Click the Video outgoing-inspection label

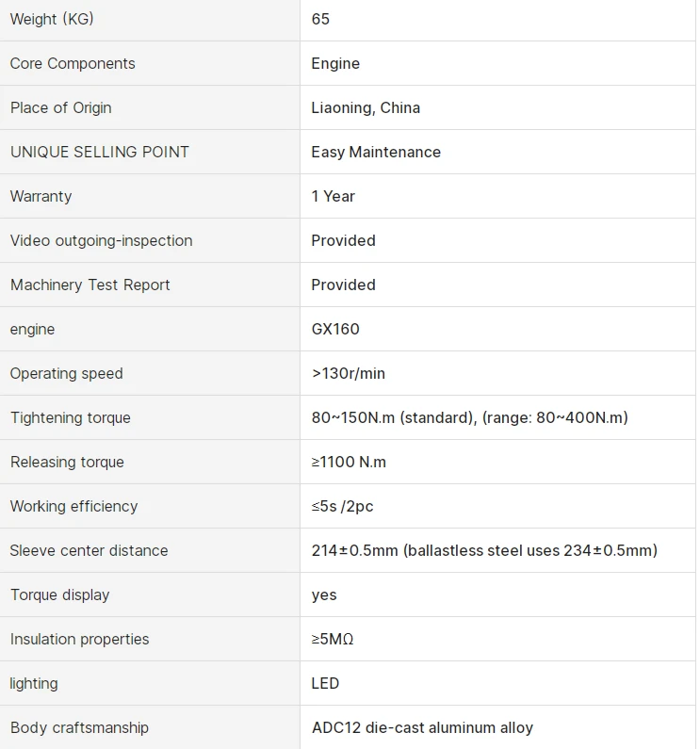click(102, 241)
